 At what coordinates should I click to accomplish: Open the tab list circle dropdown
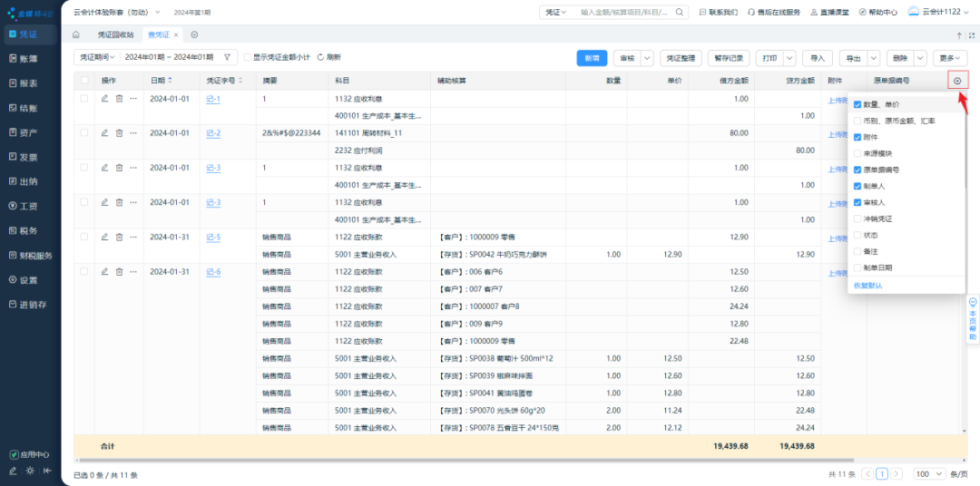pyautogui.click(x=194, y=34)
